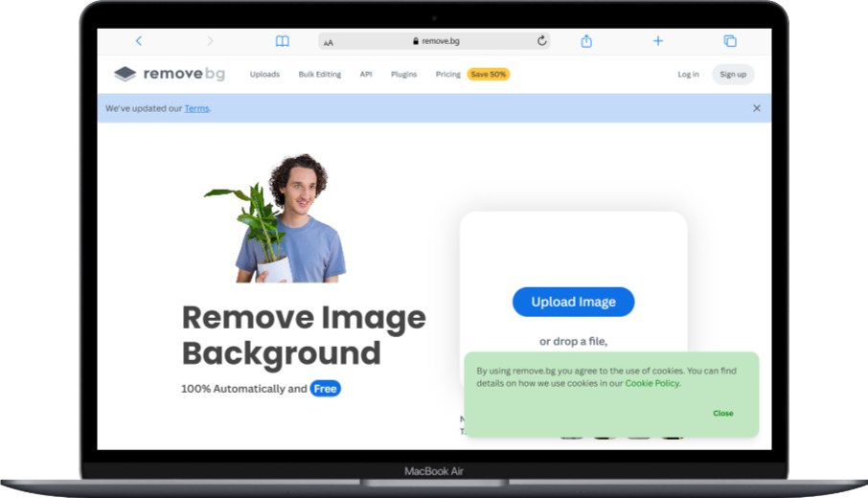Close the cookie notice
This screenshot has height=498, width=868.
click(723, 414)
